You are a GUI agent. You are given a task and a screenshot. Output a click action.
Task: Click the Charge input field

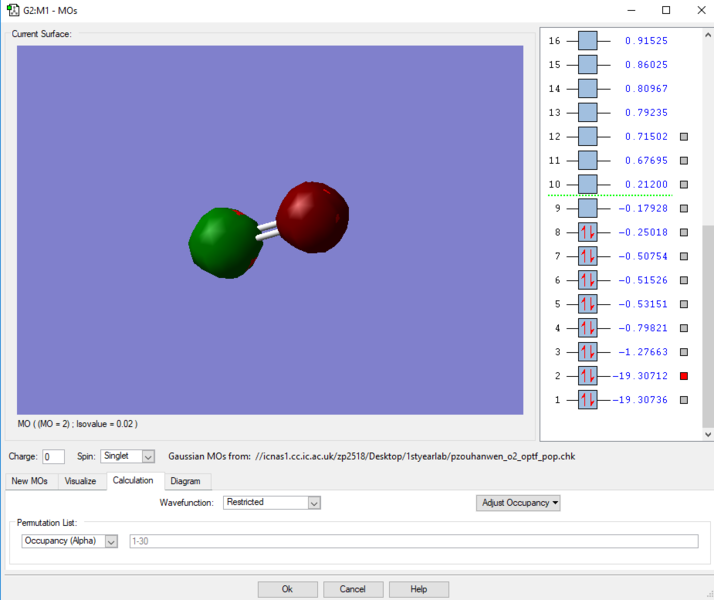[53, 457]
